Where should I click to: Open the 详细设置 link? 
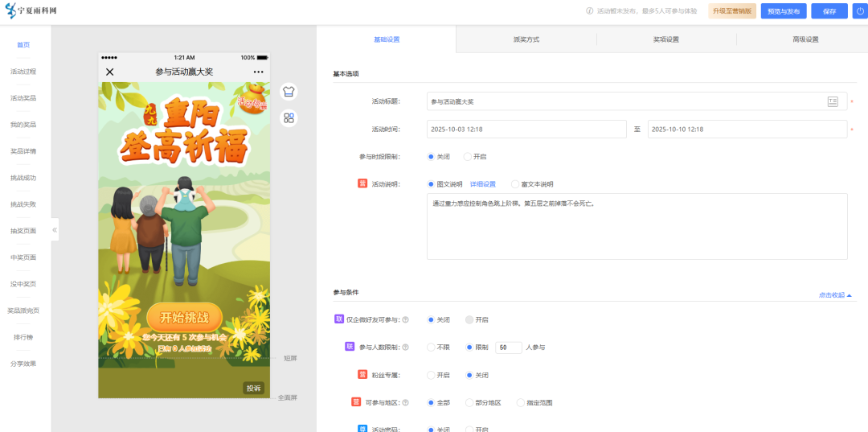(483, 184)
